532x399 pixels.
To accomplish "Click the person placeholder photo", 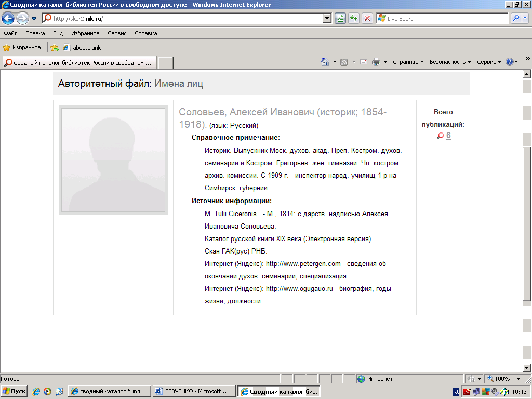I will (x=113, y=160).
